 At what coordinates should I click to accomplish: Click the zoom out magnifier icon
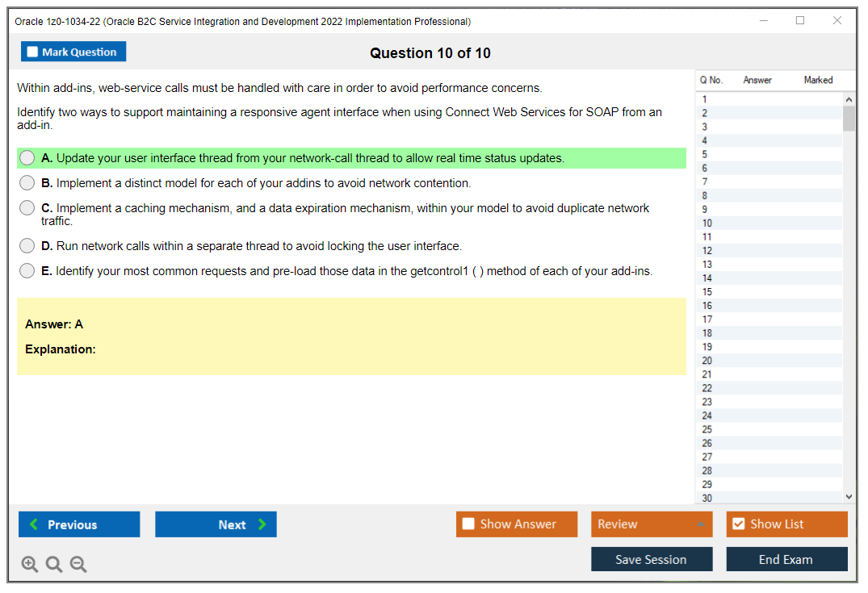[78, 564]
